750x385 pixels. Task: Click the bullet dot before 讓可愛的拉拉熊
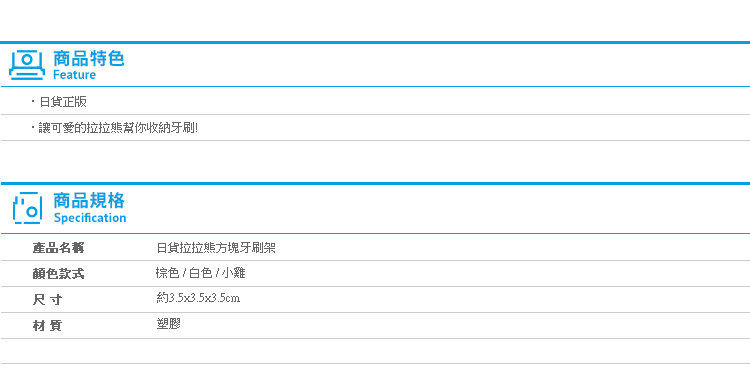(x=33, y=128)
